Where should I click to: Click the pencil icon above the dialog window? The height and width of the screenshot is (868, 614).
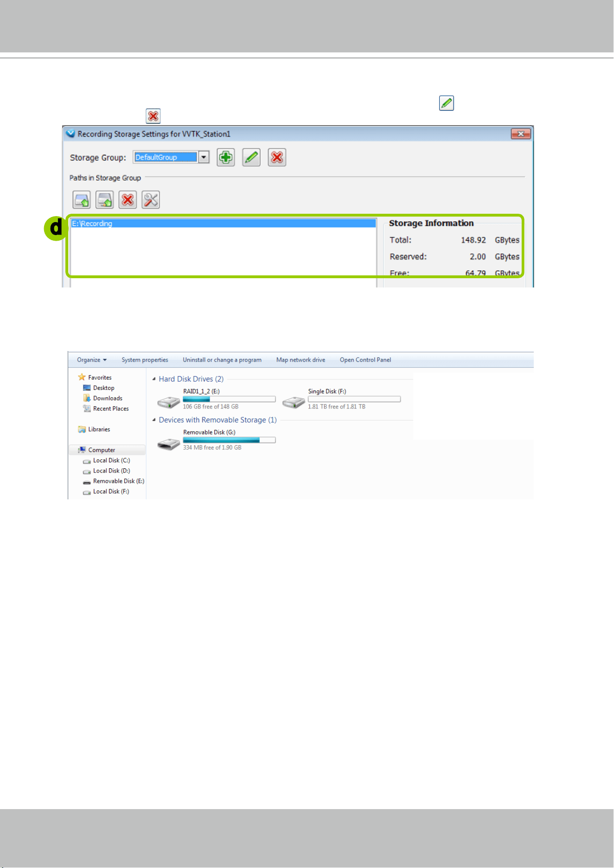(x=447, y=103)
